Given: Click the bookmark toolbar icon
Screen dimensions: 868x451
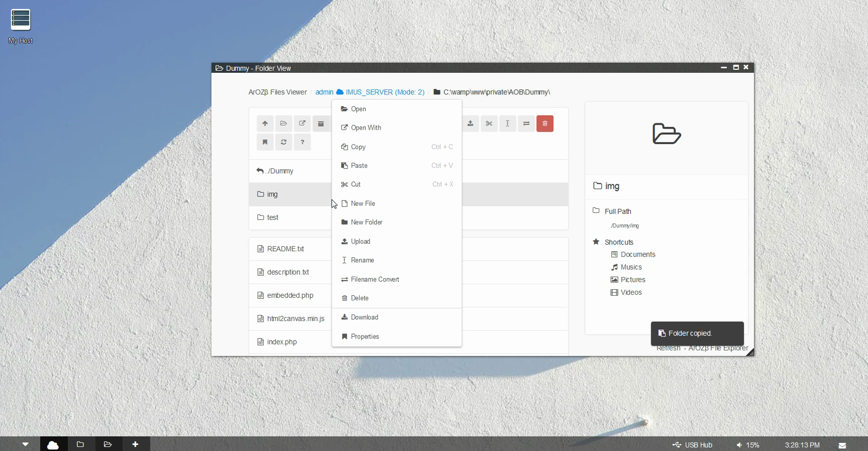Looking at the screenshot, I should tap(265, 142).
